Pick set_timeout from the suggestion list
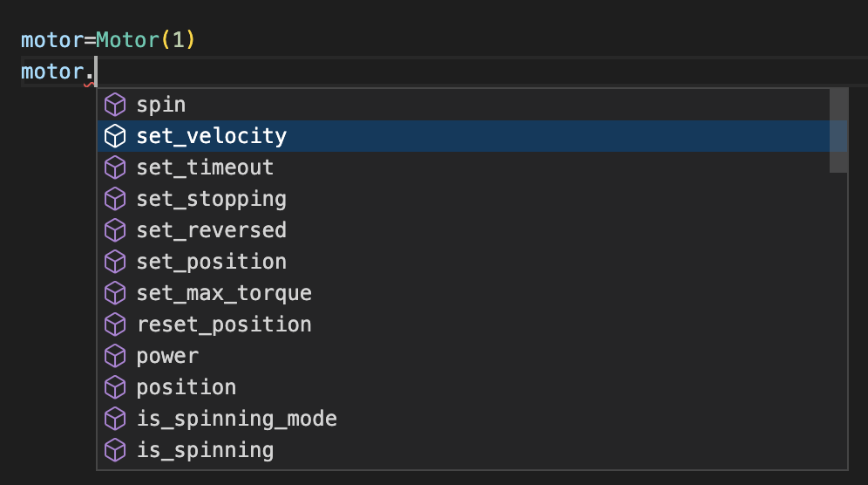Image resolution: width=868 pixels, height=485 pixels. [x=205, y=167]
